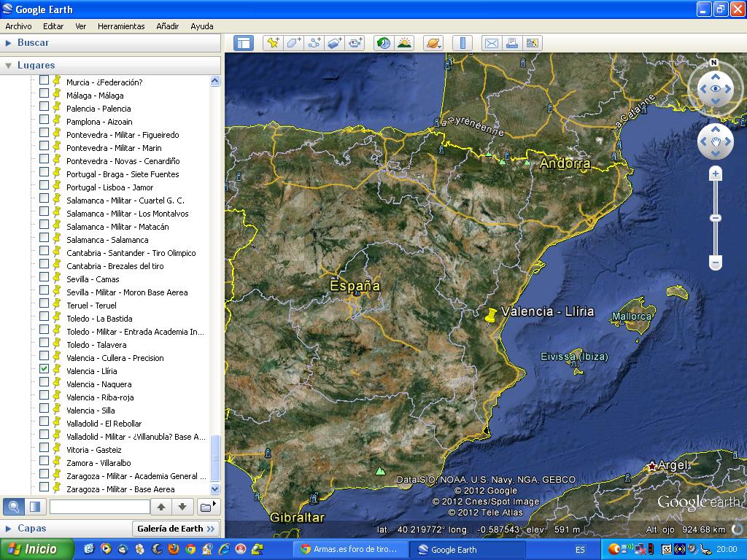Click the Galería de Earth button

point(176,529)
